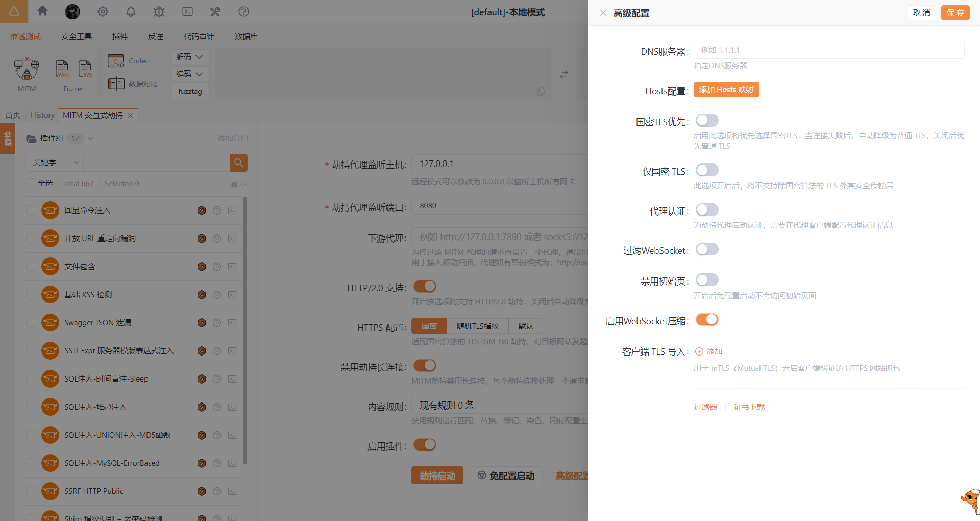Open the 关键字 search type dropdown

55,162
